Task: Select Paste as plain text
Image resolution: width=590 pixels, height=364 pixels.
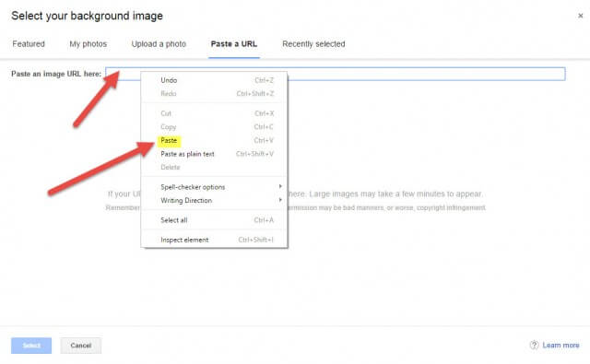Action: coord(214,154)
